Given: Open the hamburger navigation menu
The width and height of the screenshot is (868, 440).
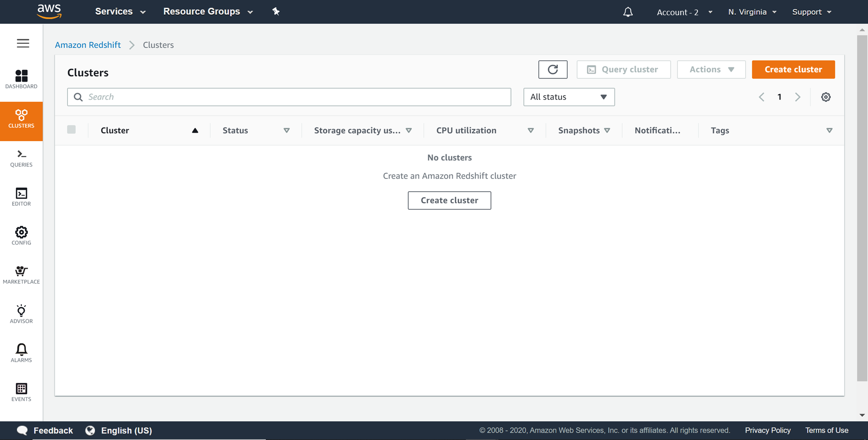Looking at the screenshot, I should [x=23, y=43].
